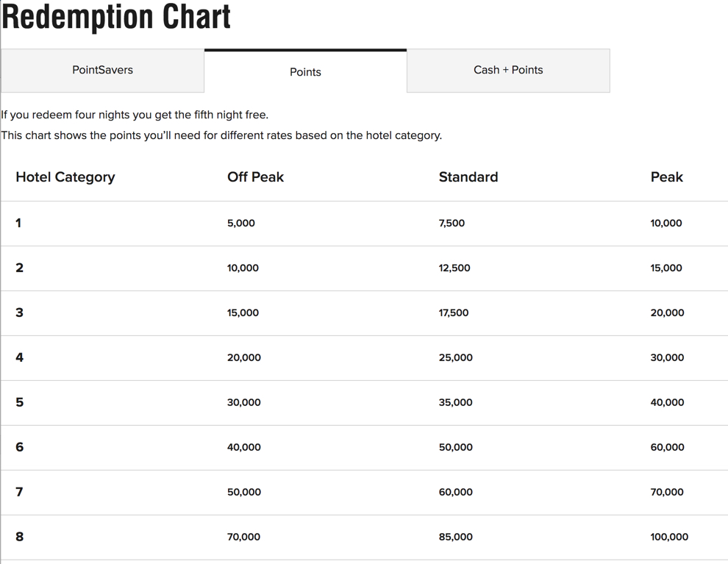Switch to the PointSavers tab
This screenshot has width=728, height=564.
[x=103, y=71]
